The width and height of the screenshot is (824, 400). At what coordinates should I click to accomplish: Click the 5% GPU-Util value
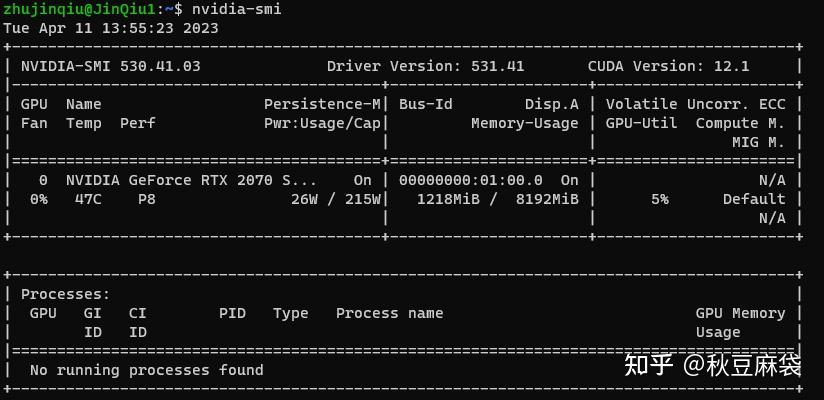pyautogui.click(x=660, y=199)
